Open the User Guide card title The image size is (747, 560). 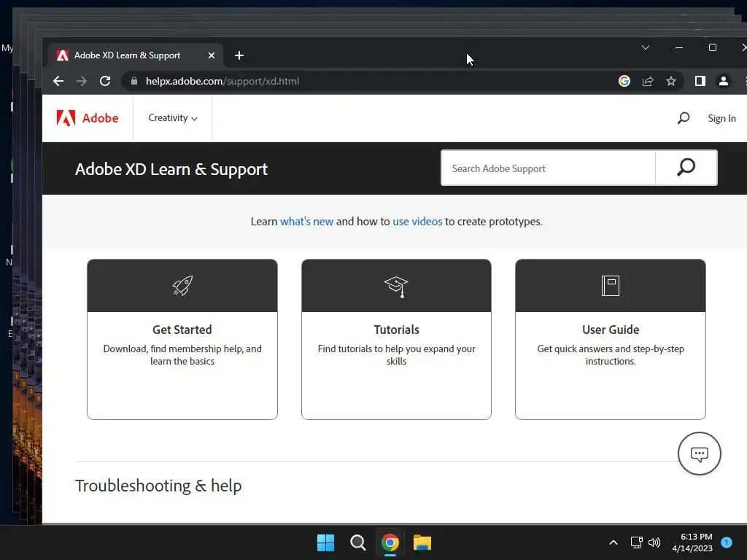611,330
